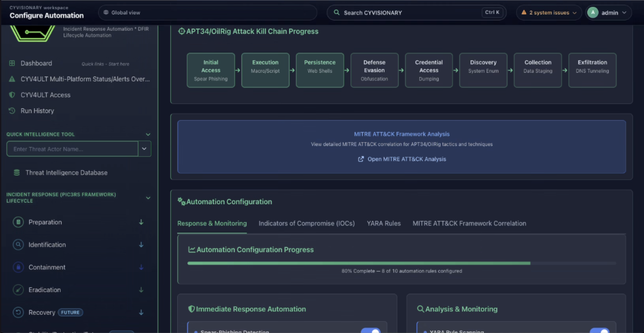Open the admin account menu chevron
Viewport: 644px width, 333px height.
click(x=624, y=12)
